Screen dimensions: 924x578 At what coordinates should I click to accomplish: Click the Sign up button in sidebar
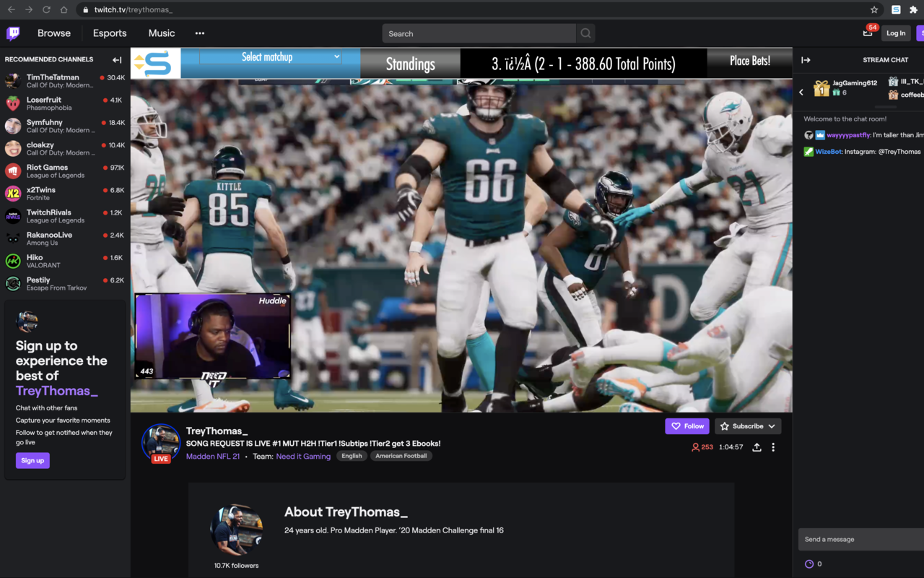32,460
